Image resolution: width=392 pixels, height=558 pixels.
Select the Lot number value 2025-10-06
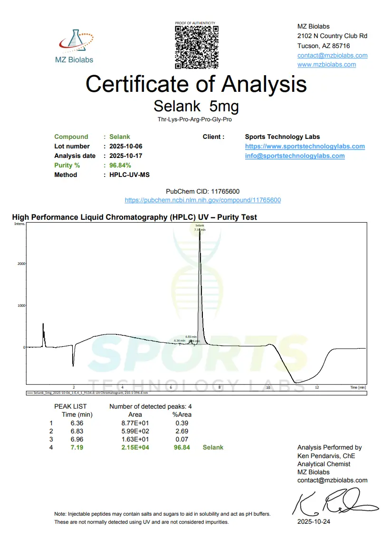[126, 146]
